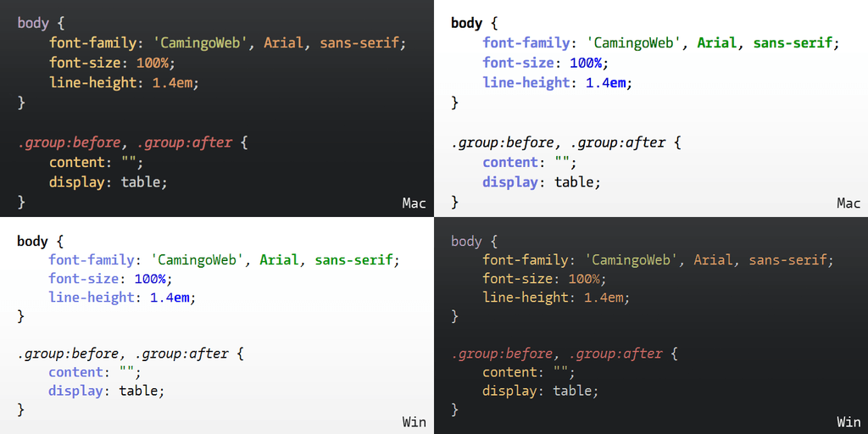Click 'sans-serif' value in light Mac panel
Image resolution: width=868 pixels, height=434 pixels.
(795, 43)
